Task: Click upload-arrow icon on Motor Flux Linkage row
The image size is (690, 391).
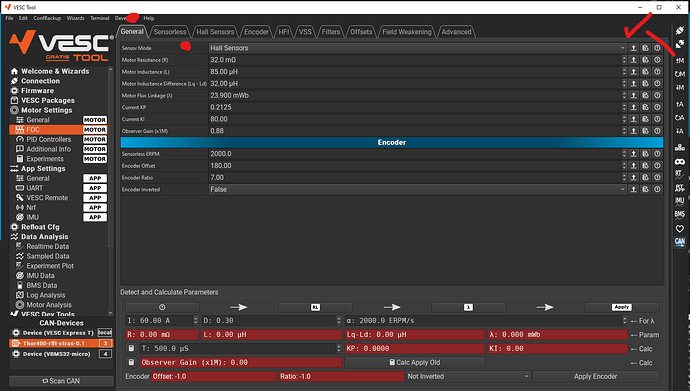Action: [x=634, y=95]
